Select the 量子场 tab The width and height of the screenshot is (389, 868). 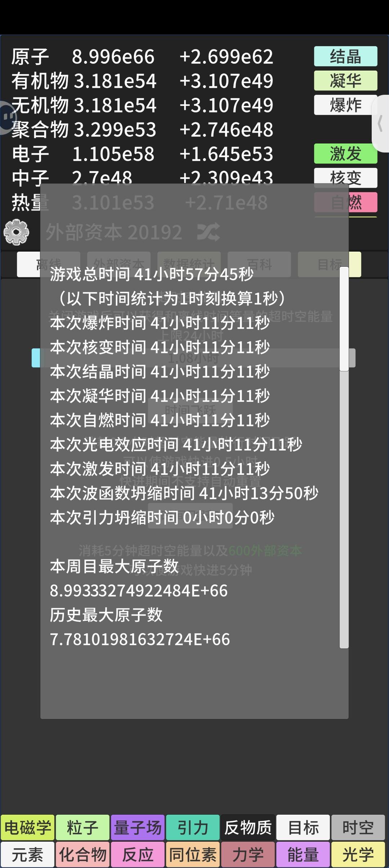point(138,827)
